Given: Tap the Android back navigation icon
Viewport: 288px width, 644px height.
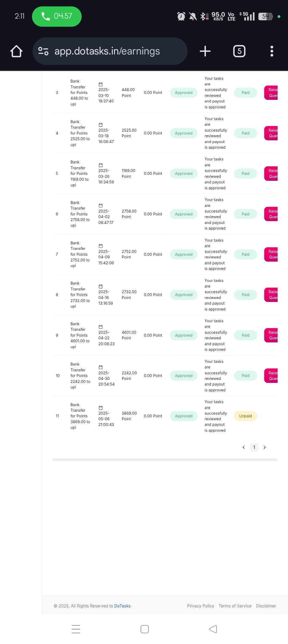Looking at the screenshot, I should coord(213,629).
